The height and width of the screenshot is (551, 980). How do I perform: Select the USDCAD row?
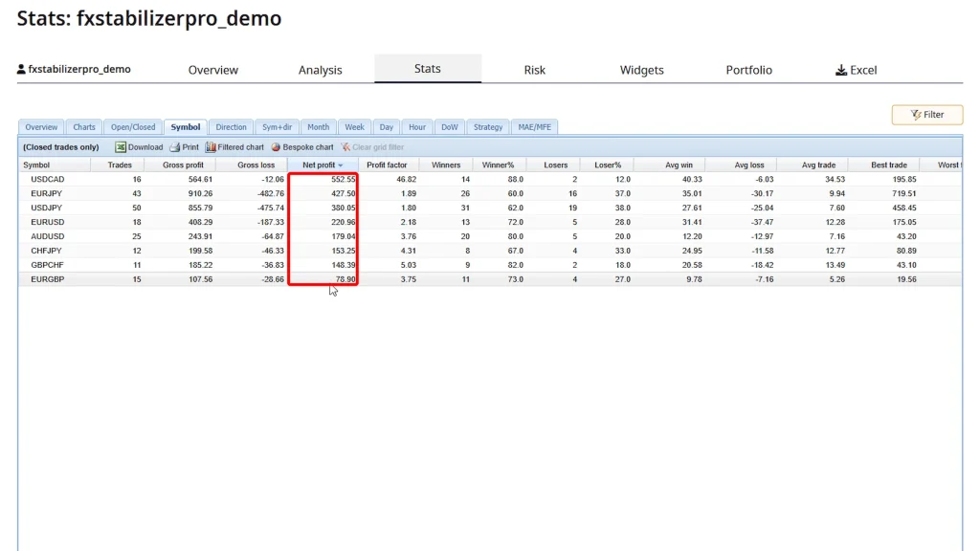tap(48, 179)
